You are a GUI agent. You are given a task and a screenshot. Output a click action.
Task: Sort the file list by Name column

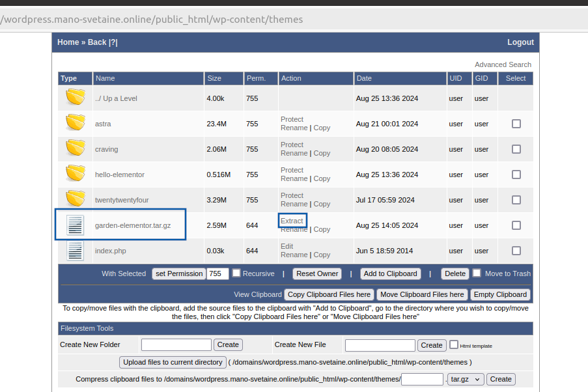point(105,78)
